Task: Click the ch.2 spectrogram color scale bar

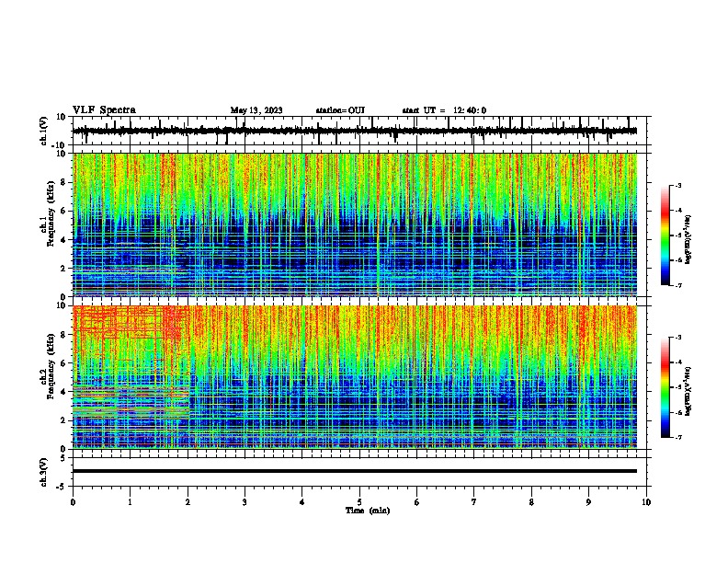Action: pos(665,387)
